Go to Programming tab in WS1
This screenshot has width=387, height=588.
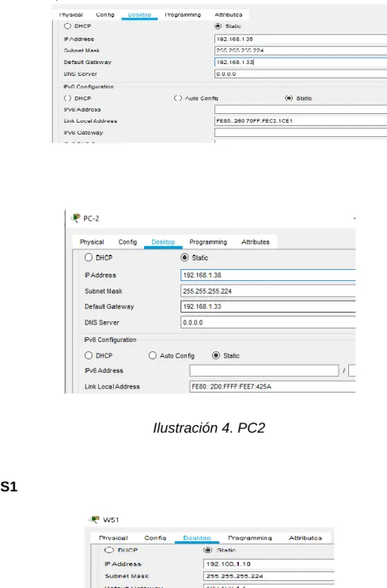coord(250,538)
